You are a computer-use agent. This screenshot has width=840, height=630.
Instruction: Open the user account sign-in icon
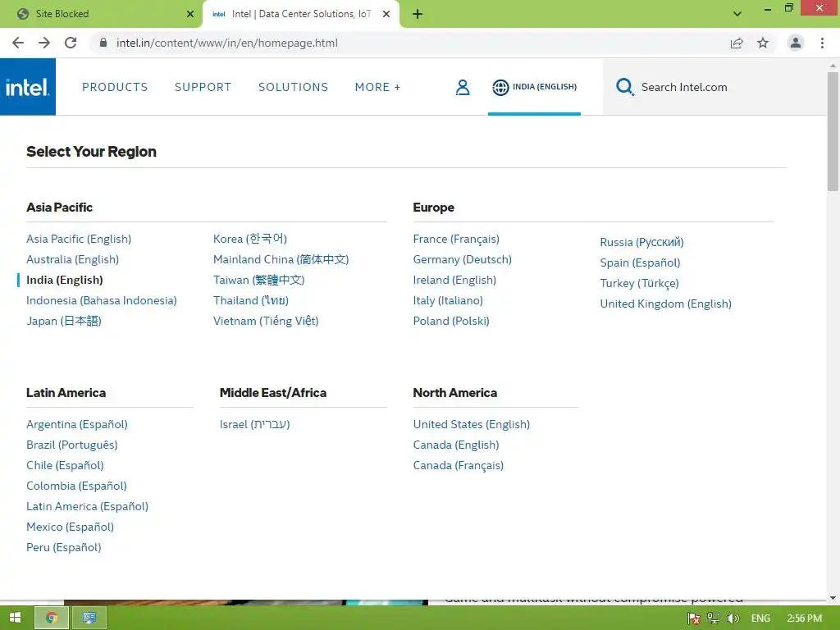click(x=463, y=87)
